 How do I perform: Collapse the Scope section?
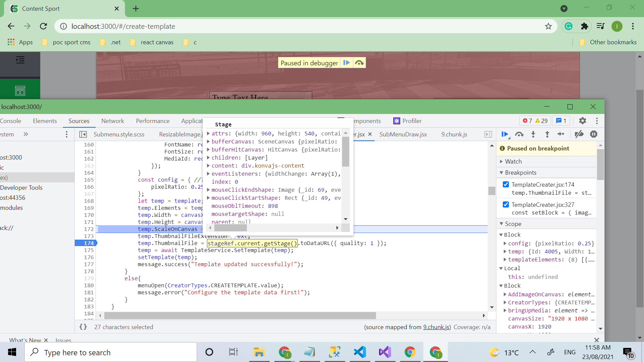[513, 224]
